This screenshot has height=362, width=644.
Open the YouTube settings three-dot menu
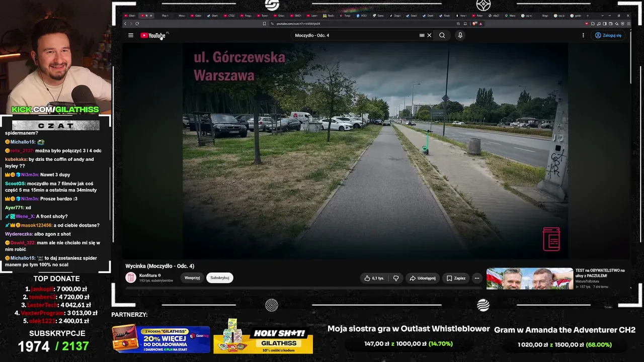point(583,35)
